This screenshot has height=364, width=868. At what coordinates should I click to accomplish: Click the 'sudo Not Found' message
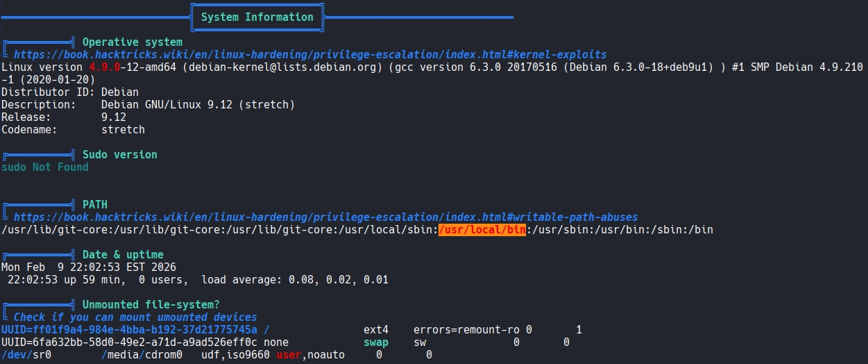click(45, 167)
